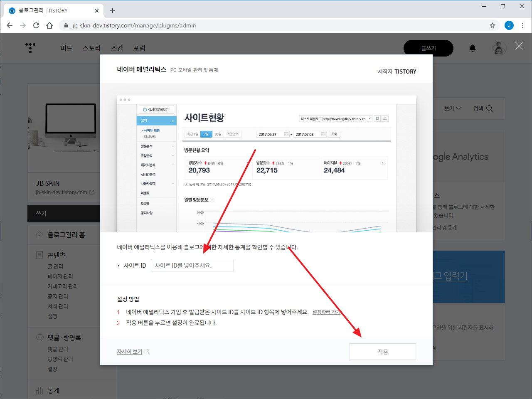Click the 댓글·방명록 speech bubble icon
532x399 pixels.
tap(39, 337)
